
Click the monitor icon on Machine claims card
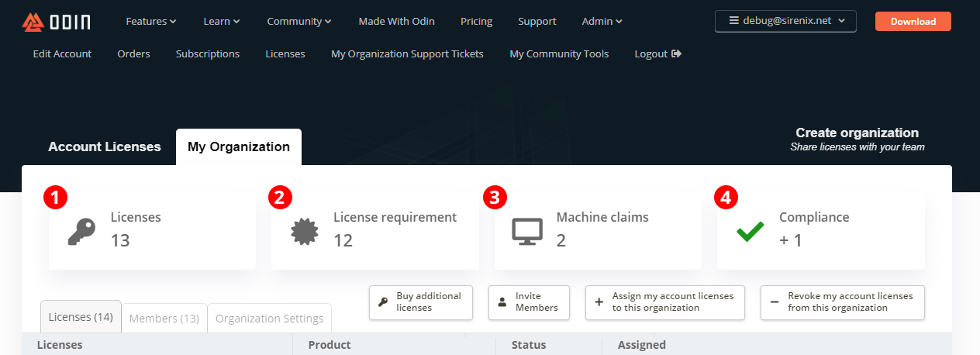tap(527, 232)
